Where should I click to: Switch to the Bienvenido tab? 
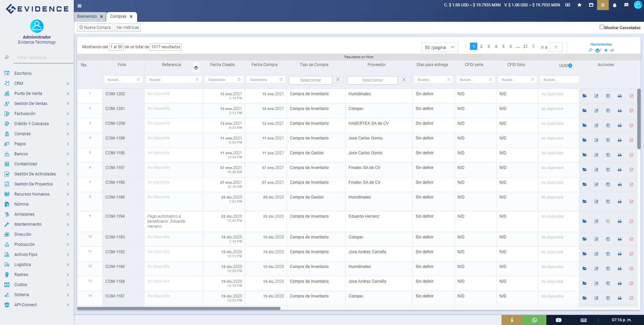click(87, 16)
